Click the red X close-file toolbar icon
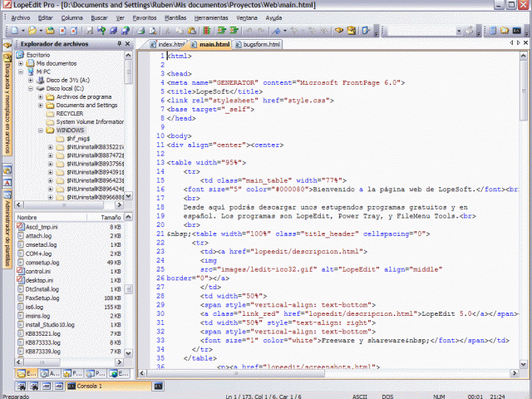The height and width of the screenshot is (399, 532). 62,31
